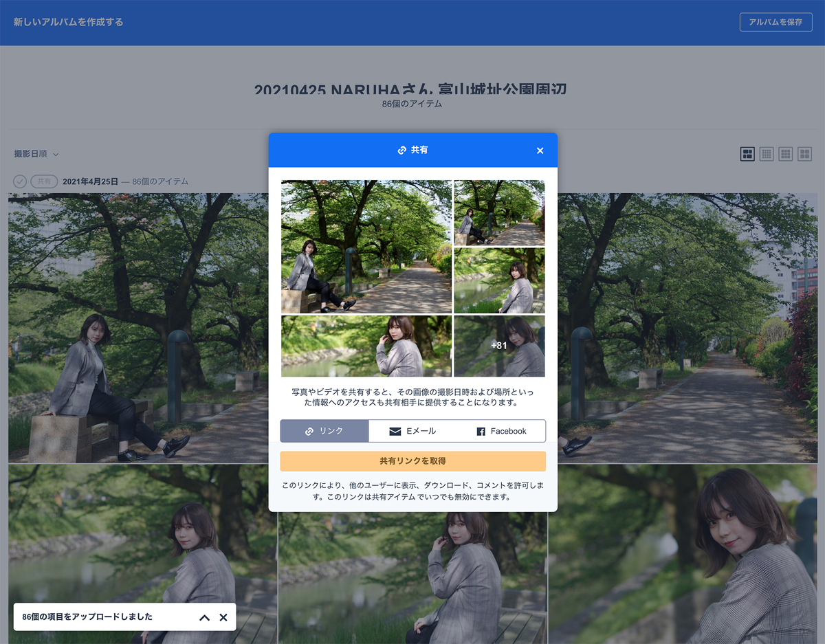Image resolution: width=825 pixels, height=644 pixels.
Task: Open the 撮影日順 sort dropdown
Action: 36,154
